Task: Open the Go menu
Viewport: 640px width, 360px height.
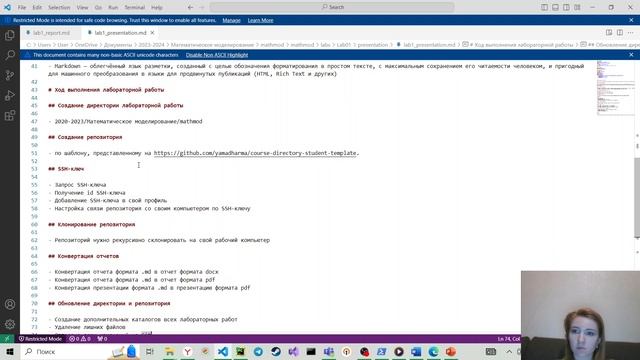Action: (x=98, y=7)
